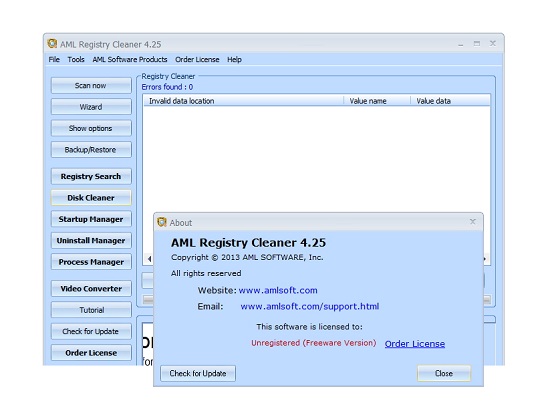
Task: Open Backup/Restore
Action: 91,150
